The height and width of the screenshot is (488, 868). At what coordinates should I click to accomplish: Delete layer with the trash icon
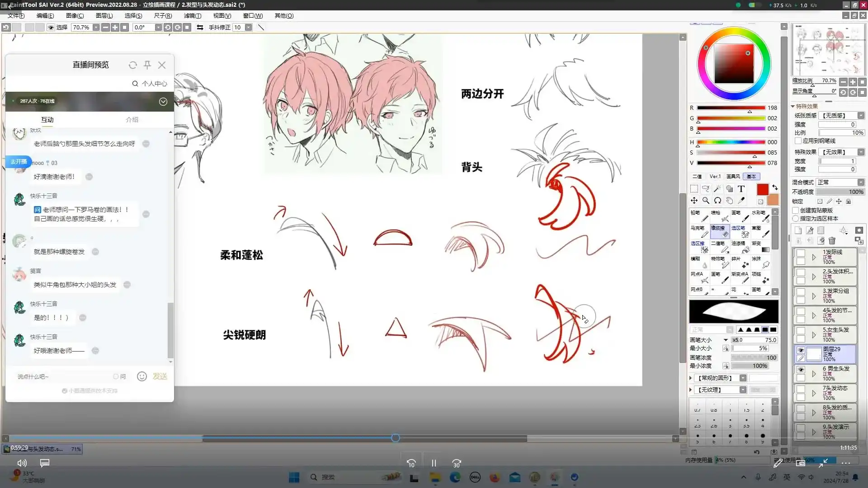832,241
